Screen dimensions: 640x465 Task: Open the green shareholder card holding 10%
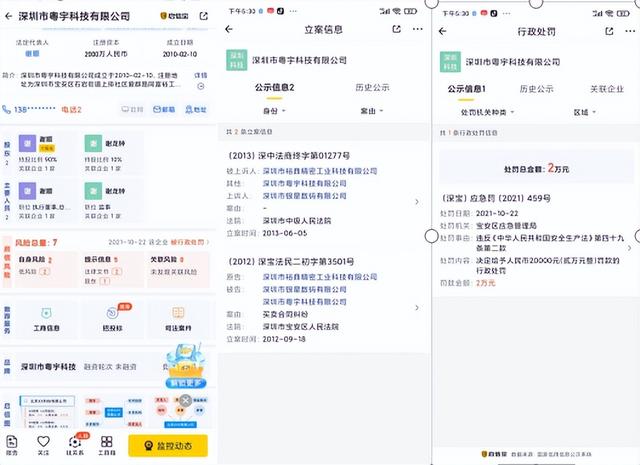(x=112, y=151)
